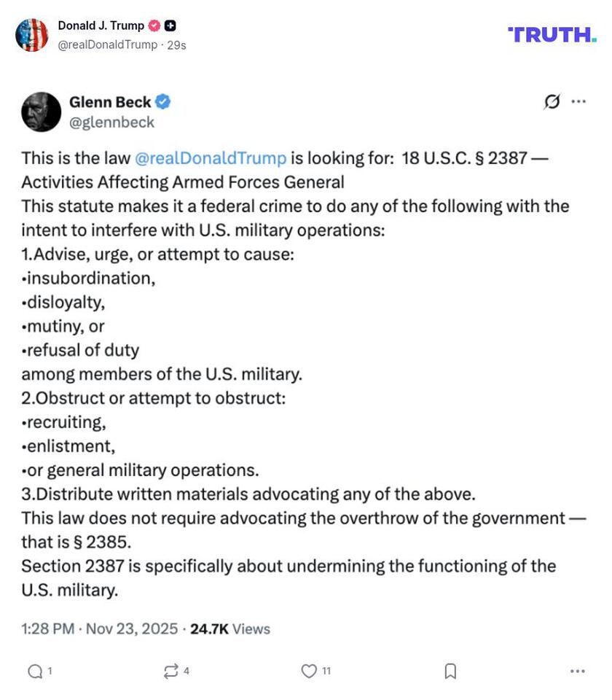Bookmark this post
This screenshot has height=700, width=612.
(450, 672)
